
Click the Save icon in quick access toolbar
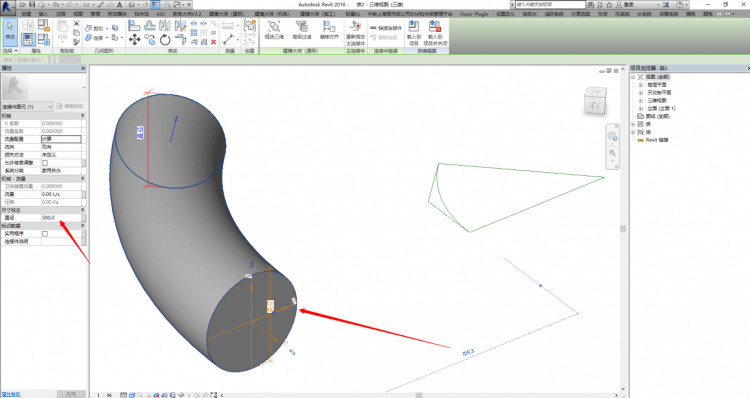pos(32,4)
